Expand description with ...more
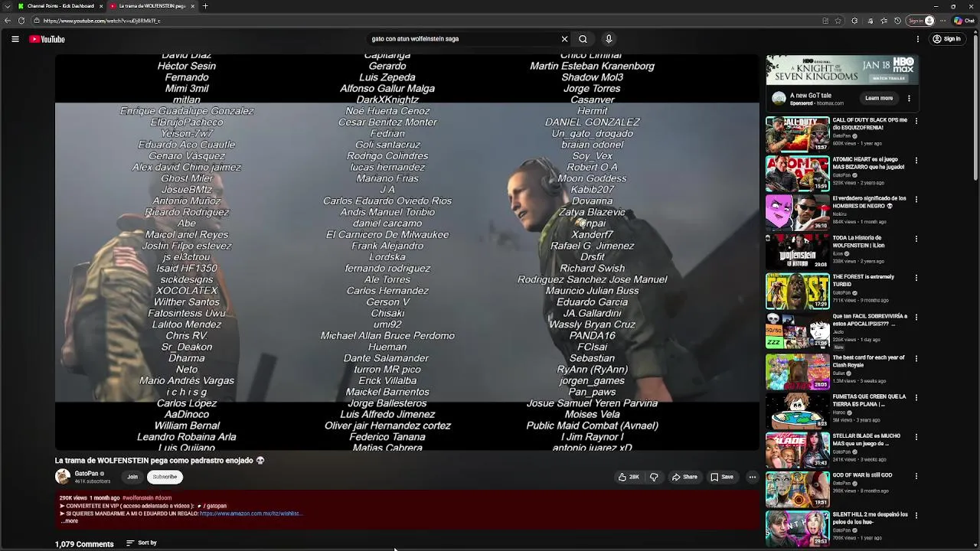This screenshot has width=980, height=551. click(69, 521)
